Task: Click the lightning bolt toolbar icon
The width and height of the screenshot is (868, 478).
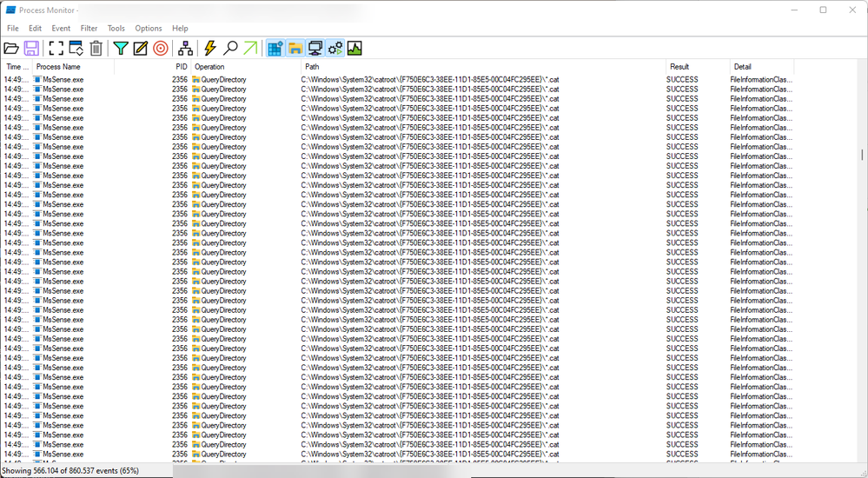Action: (209, 49)
